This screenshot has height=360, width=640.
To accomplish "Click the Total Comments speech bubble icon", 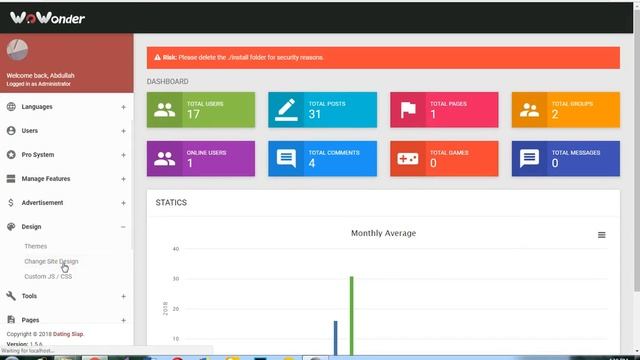I will pos(286,158).
